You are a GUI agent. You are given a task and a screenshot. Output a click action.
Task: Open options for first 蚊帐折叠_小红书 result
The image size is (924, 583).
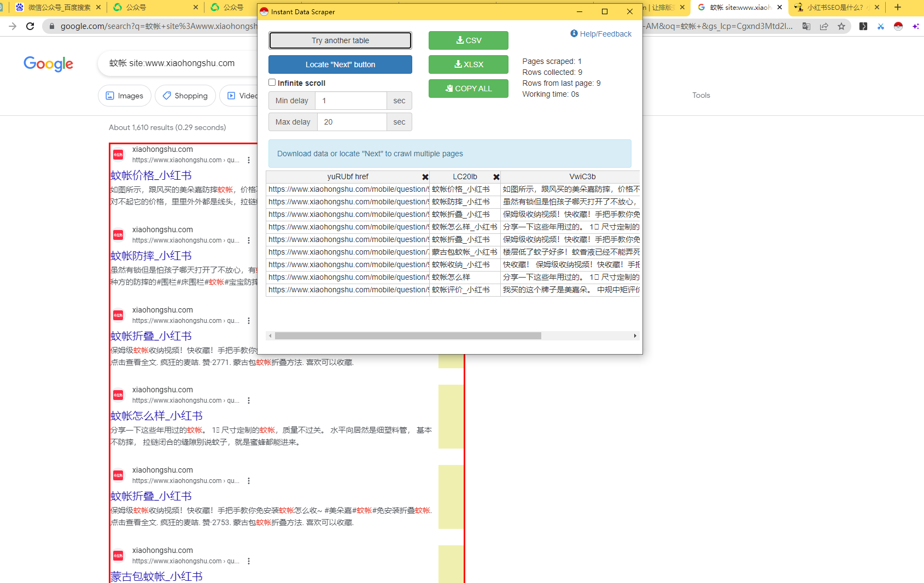click(249, 321)
